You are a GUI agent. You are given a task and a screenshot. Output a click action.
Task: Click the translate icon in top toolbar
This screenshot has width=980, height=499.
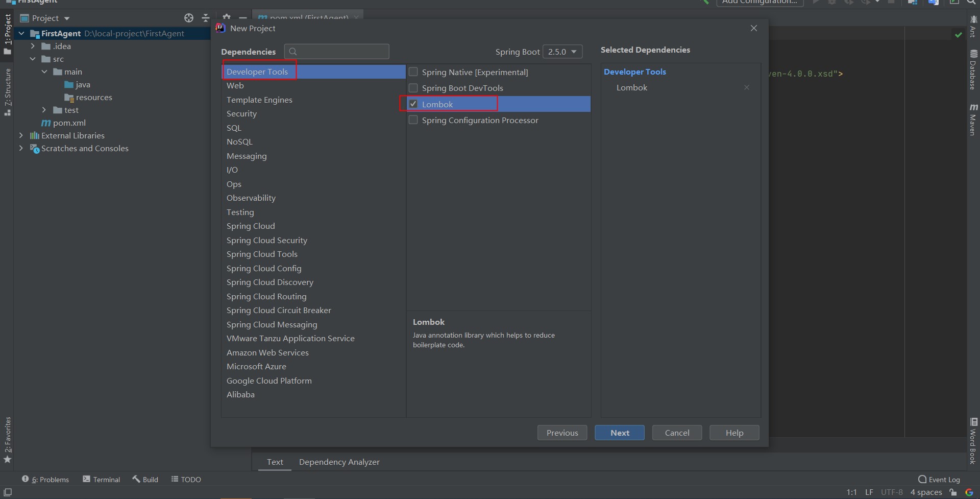934,3
